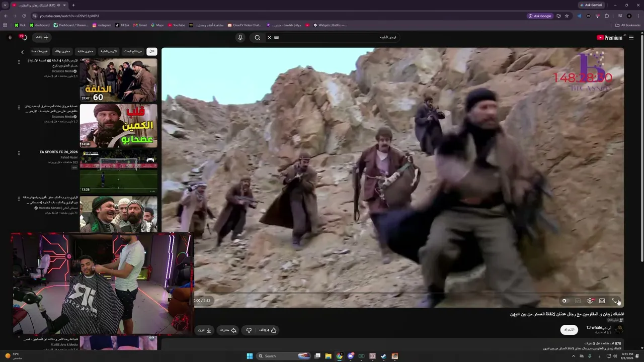This screenshot has height=362, width=644.
Task: Share the video with the share button
Action: point(228,330)
